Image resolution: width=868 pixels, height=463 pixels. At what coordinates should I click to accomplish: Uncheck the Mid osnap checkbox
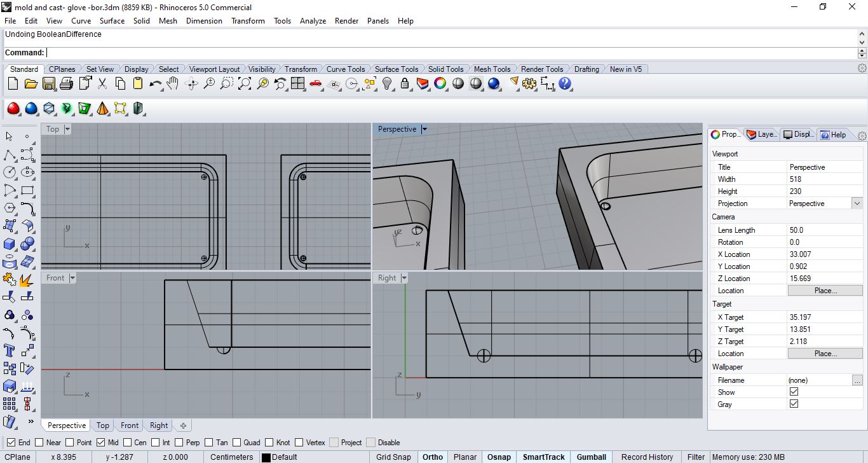pyautogui.click(x=101, y=443)
